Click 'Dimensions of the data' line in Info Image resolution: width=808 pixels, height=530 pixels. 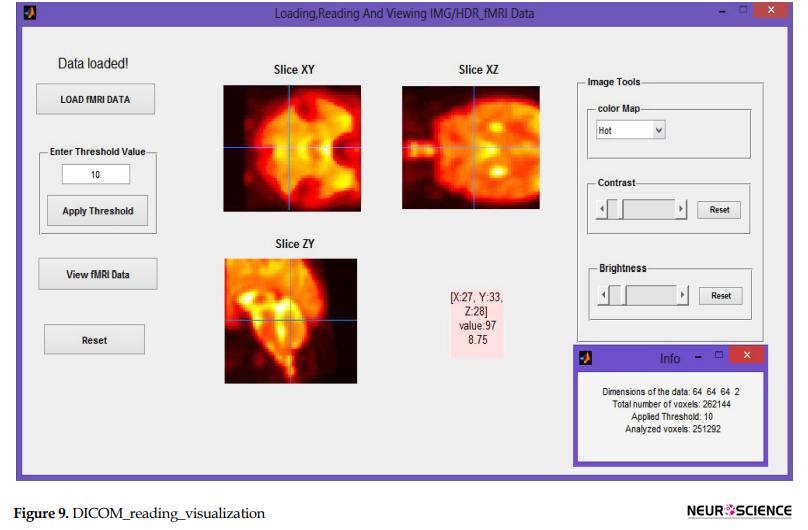671,392
